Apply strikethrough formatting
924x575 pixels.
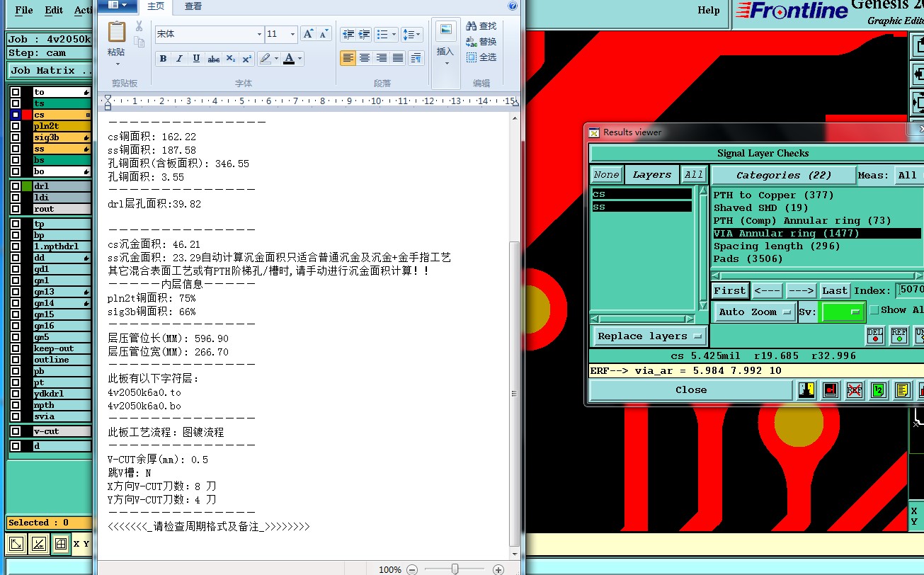[213, 59]
